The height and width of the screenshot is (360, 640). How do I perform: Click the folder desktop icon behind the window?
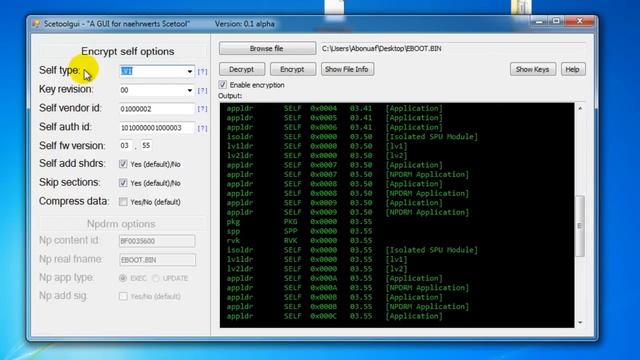521,7
